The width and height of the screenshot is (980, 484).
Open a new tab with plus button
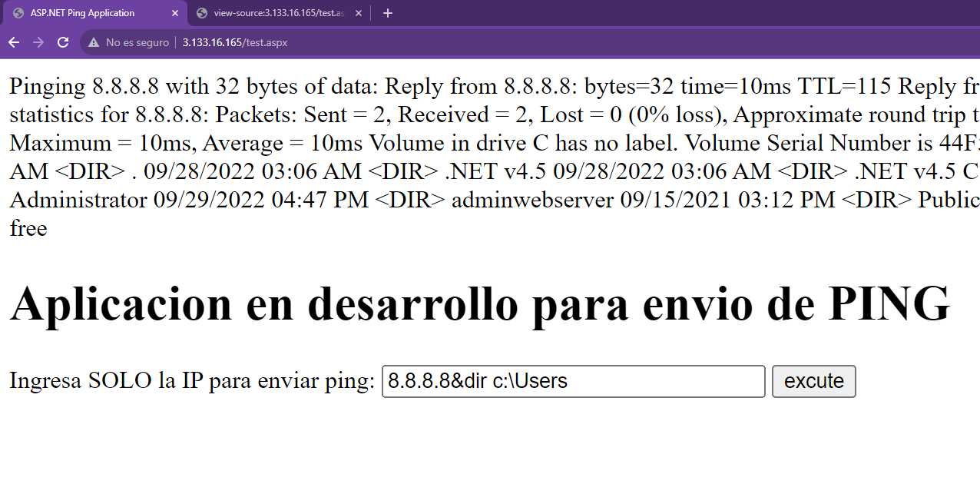click(x=388, y=13)
